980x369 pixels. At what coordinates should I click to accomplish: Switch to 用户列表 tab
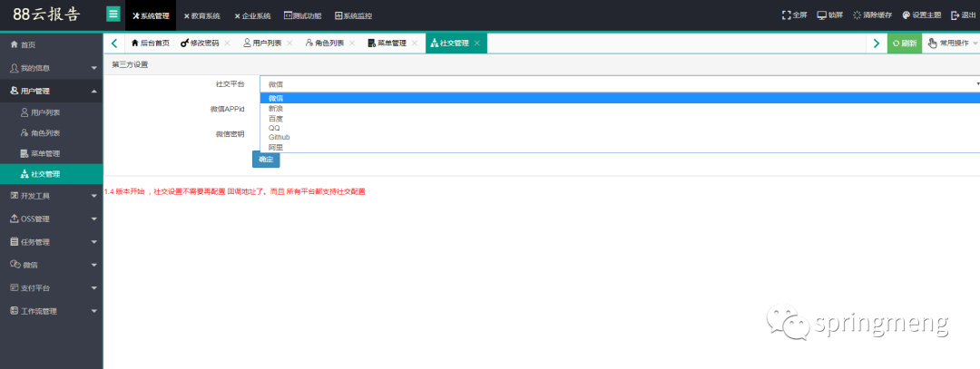pyautogui.click(x=262, y=44)
